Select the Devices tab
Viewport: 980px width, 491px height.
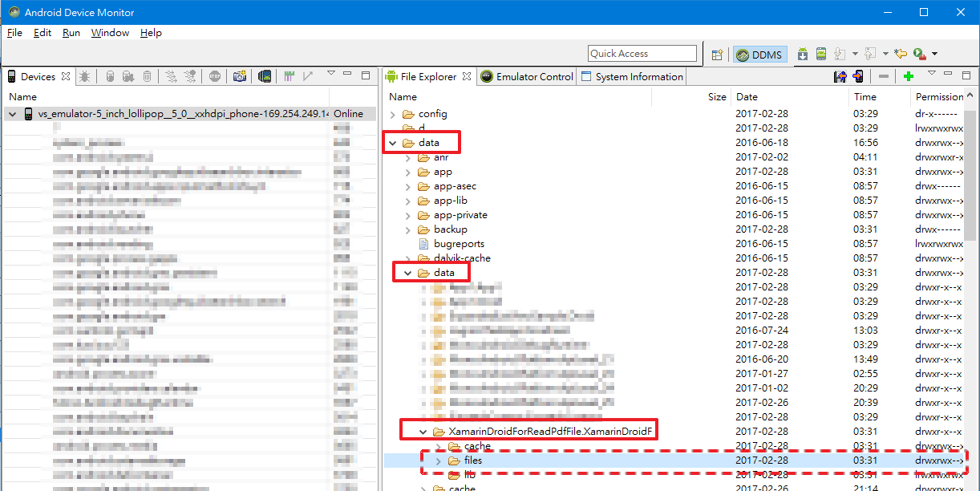(38, 77)
